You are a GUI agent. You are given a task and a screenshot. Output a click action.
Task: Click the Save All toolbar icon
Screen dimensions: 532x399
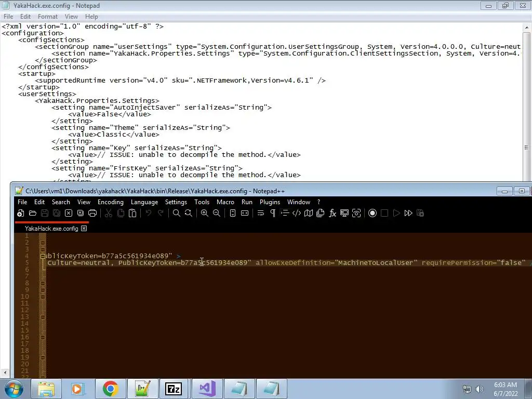(56, 213)
